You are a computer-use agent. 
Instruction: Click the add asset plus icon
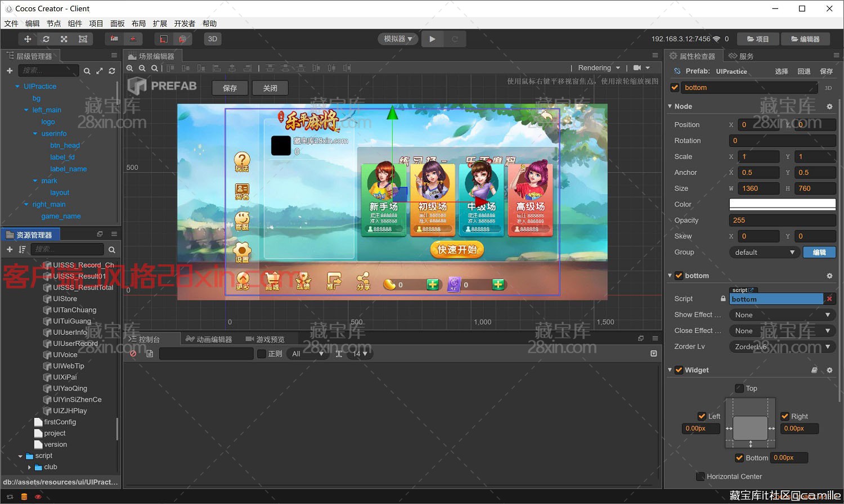click(x=10, y=249)
